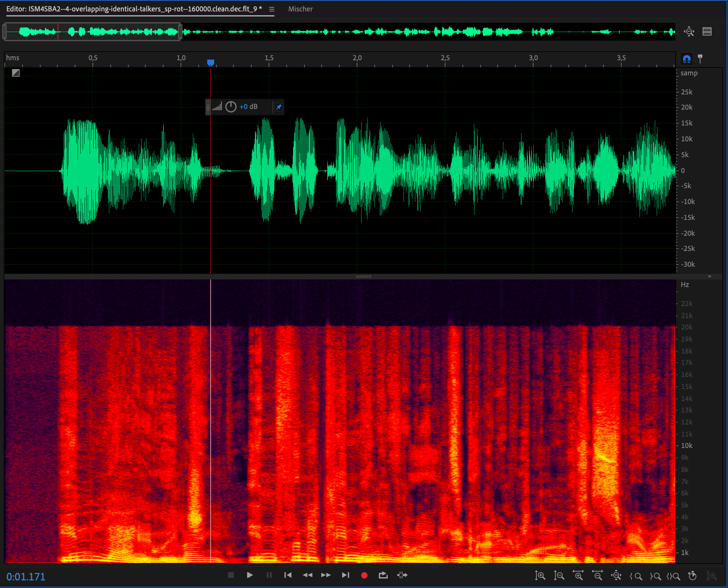Switch to the Mischer tab

click(300, 9)
